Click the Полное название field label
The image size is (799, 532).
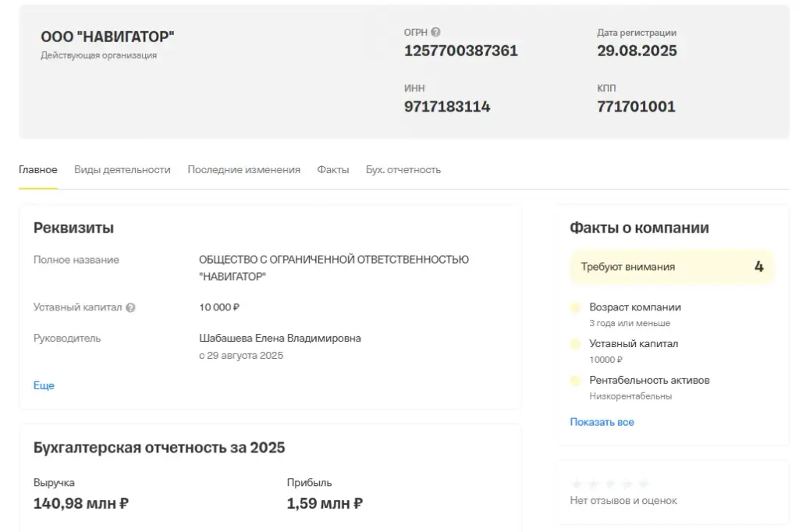(x=76, y=260)
